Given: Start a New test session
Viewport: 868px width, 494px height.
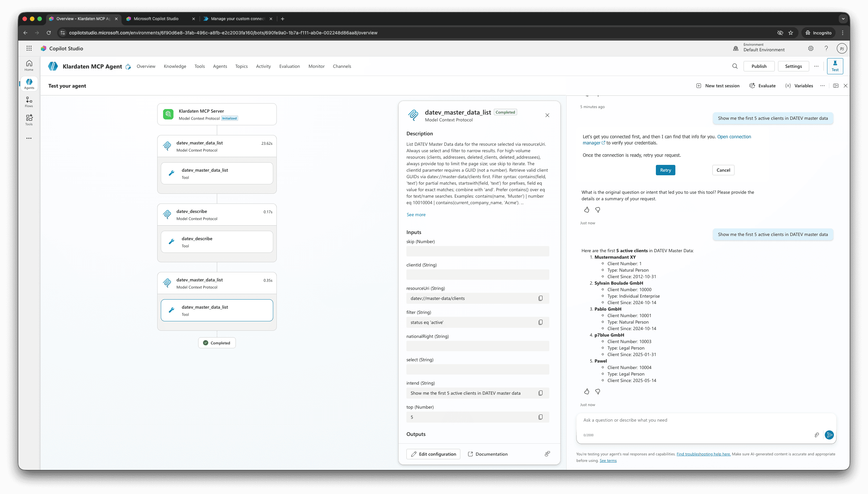Looking at the screenshot, I should (718, 86).
